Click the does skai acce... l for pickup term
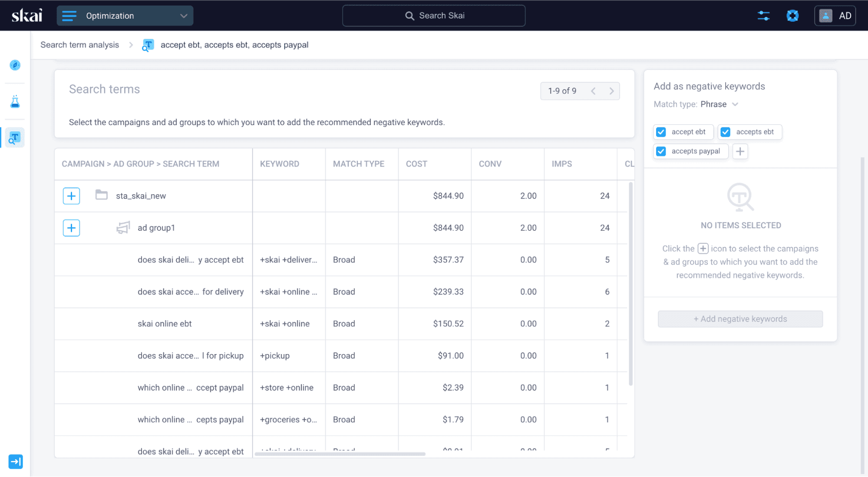Viewport: 868px width, 477px height. pyautogui.click(x=191, y=356)
